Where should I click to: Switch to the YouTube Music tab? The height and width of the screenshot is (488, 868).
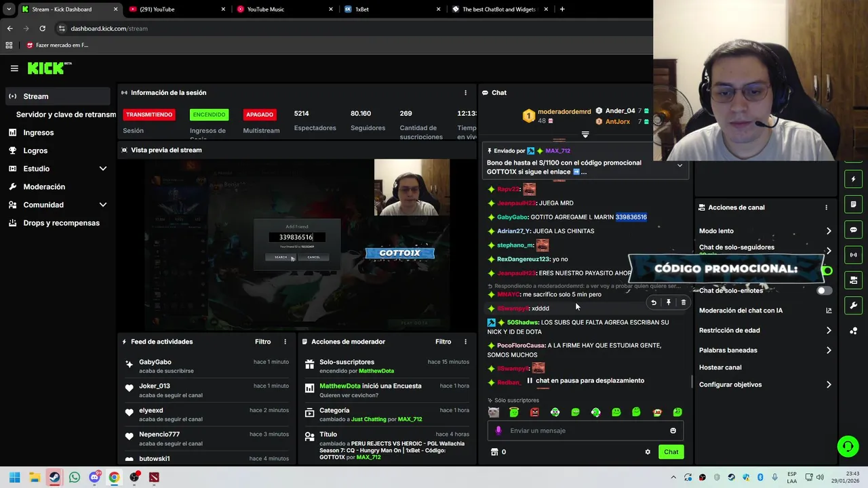coord(283,9)
